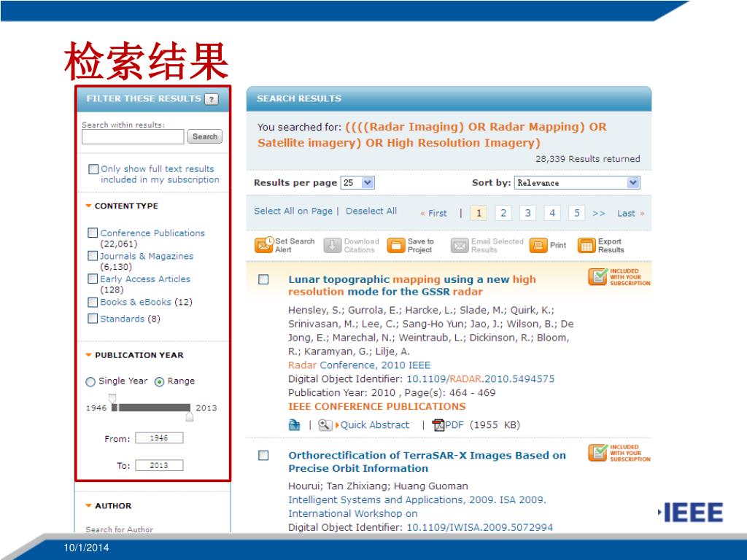Open Radar Conference, 2010 IEEE link
The image size is (747, 560).
pos(359,365)
